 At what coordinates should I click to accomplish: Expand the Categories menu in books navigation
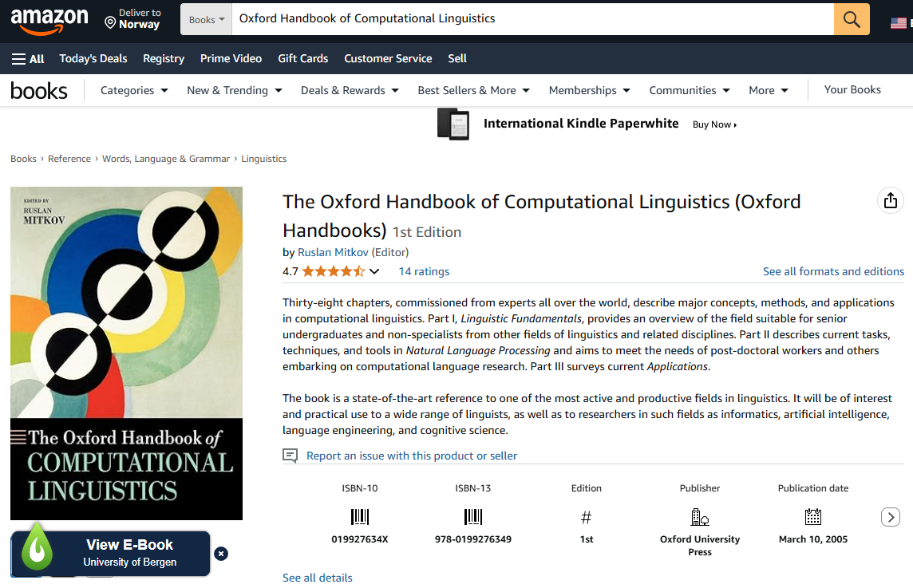[133, 90]
